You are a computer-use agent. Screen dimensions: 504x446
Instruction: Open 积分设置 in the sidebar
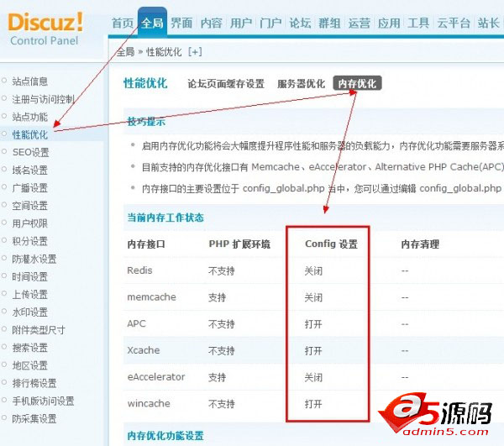tap(30, 241)
